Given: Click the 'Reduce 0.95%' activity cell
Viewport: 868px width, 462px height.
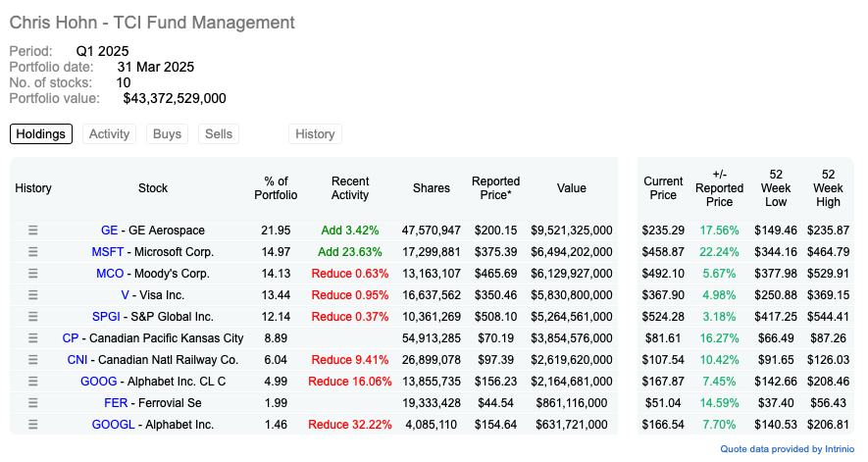Looking at the screenshot, I should (x=350, y=295).
